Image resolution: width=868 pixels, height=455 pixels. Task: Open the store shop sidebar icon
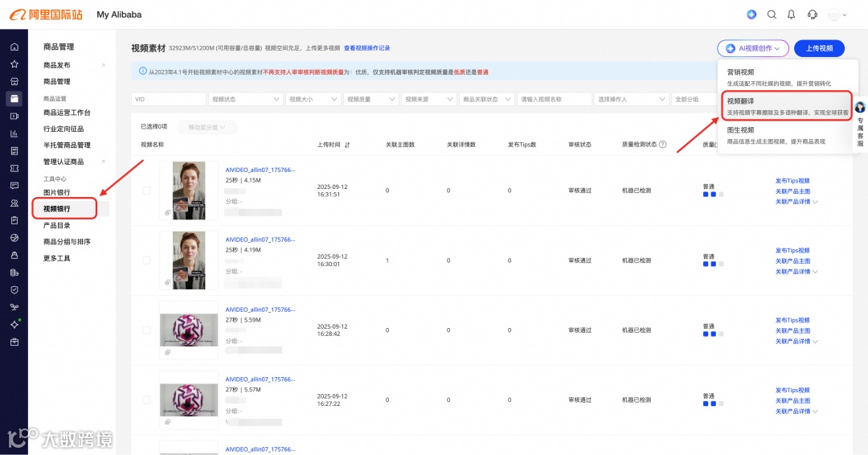click(14, 81)
